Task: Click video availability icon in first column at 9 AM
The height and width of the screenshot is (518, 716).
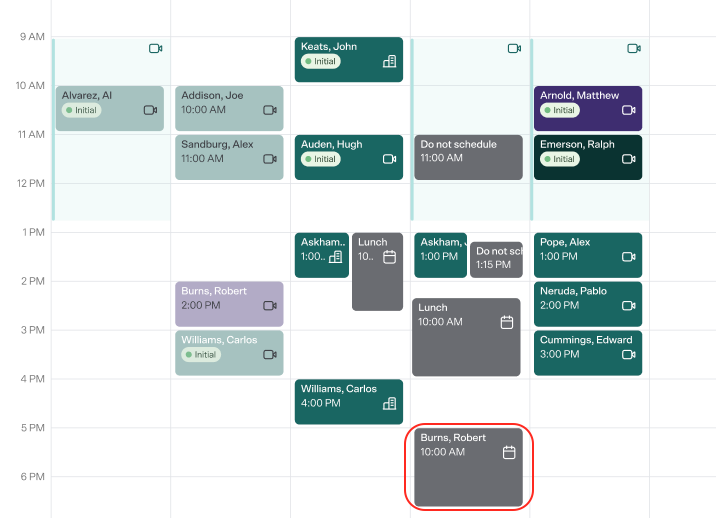Action: tap(156, 48)
